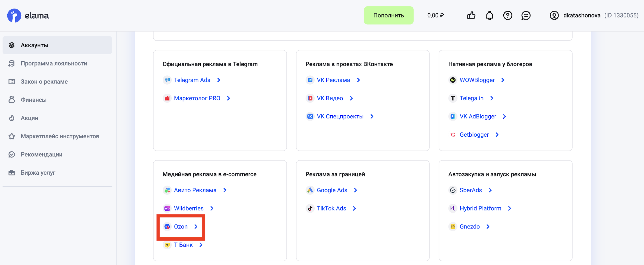The height and width of the screenshot is (265, 644).
Task: Open Рекомендации in the sidebar
Action: pyautogui.click(x=57, y=154)
